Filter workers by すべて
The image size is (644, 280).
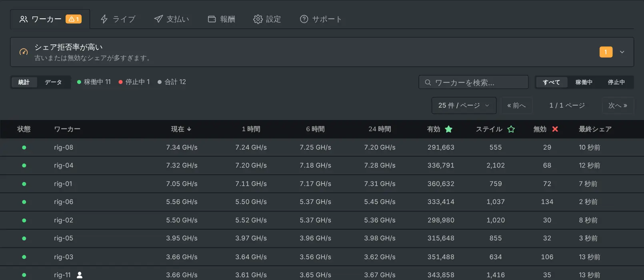coord(551,82)
